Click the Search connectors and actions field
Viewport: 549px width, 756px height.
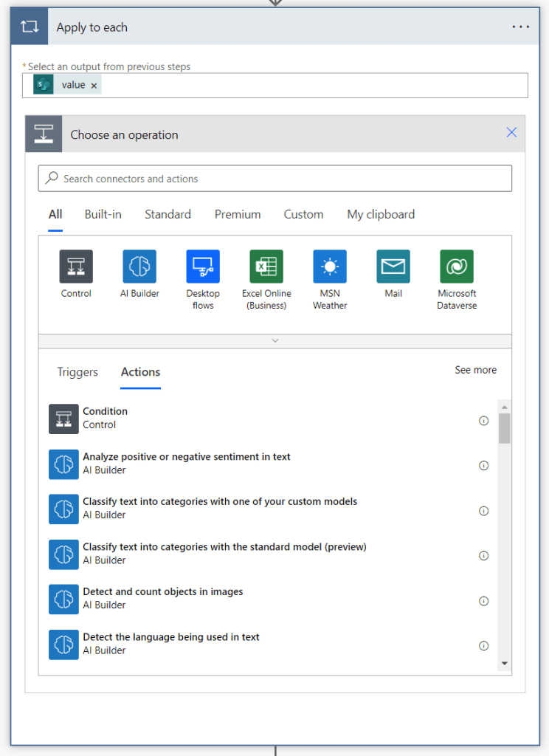coord(274,179)
